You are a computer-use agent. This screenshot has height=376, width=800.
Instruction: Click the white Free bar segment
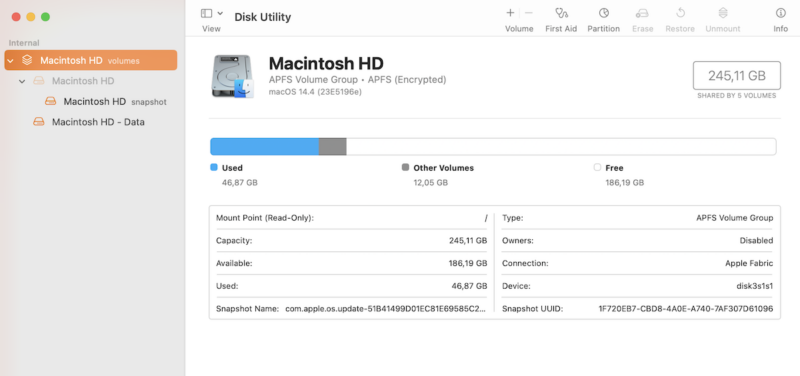tap(561, 146)
